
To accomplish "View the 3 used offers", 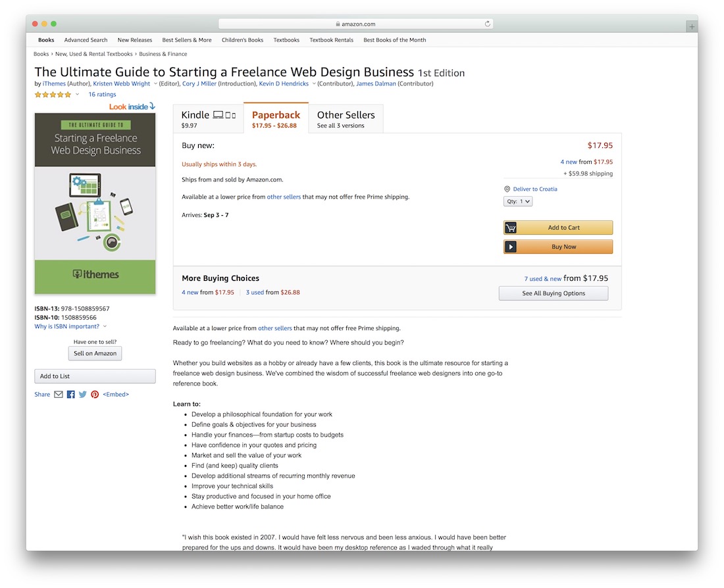I will click(255, 293).
